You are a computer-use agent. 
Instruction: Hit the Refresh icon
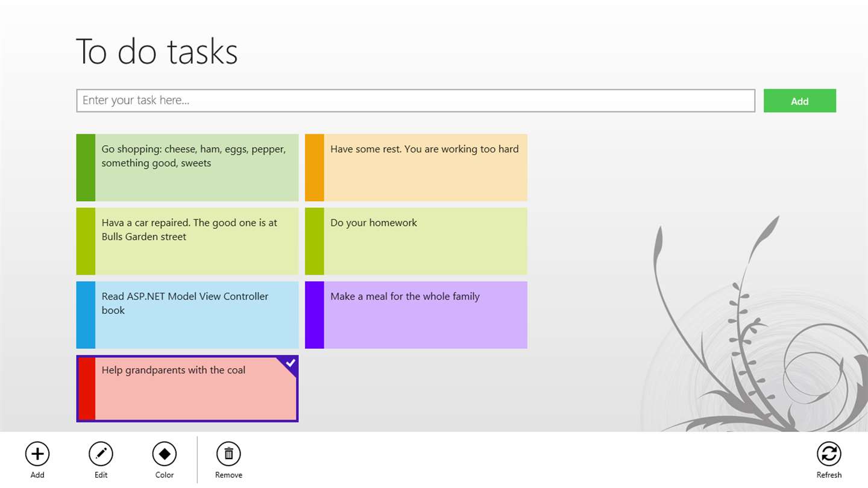click(829, 454)
